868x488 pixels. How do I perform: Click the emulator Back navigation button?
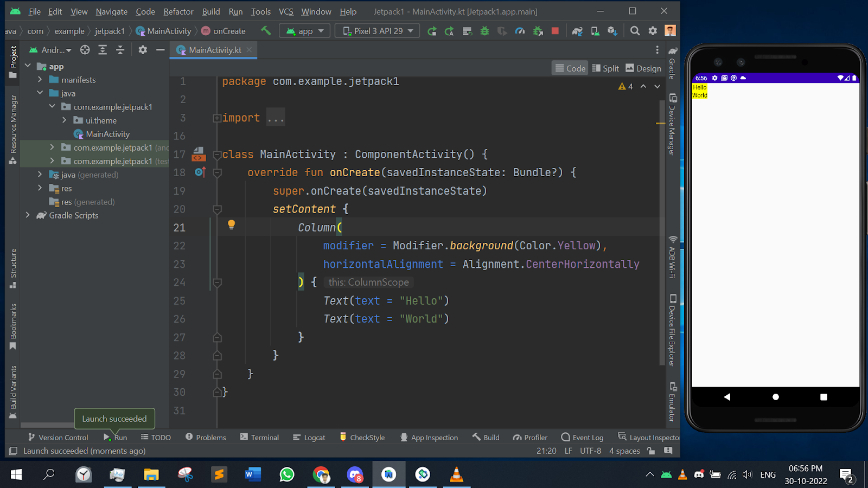pos(727,397)
